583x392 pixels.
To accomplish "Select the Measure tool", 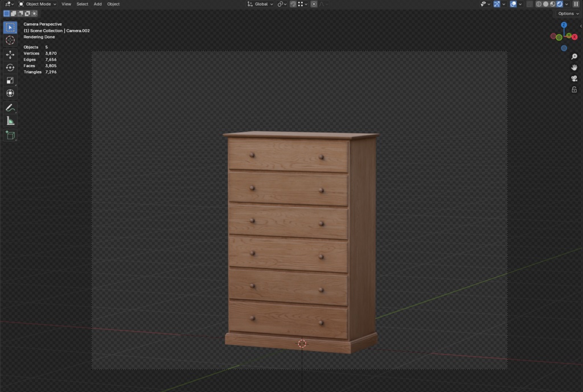I will click(x=10, y=121).
